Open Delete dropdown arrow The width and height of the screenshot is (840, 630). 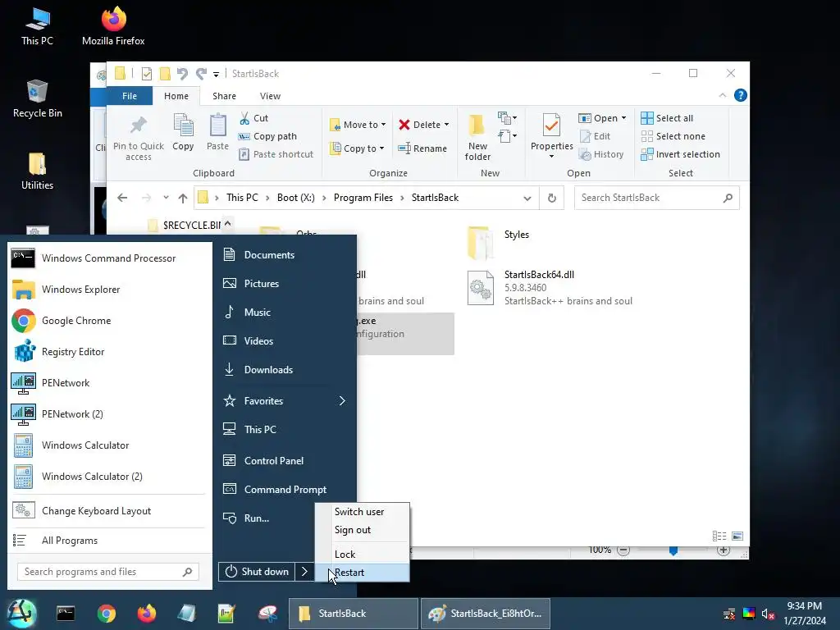point(446,125)
